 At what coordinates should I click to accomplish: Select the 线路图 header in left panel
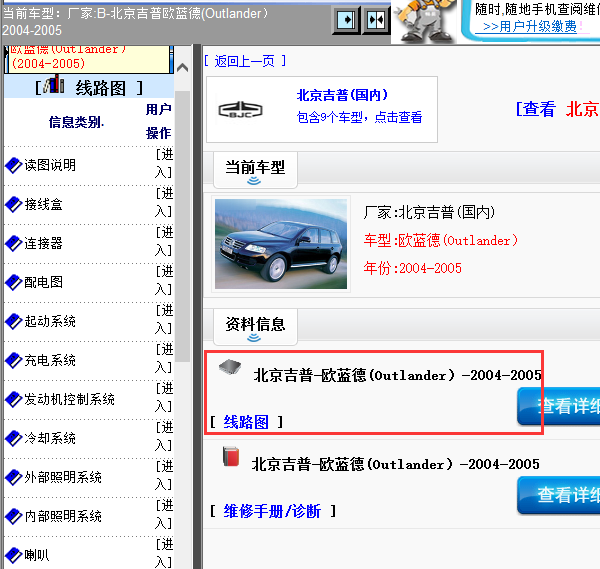point(89,87)
